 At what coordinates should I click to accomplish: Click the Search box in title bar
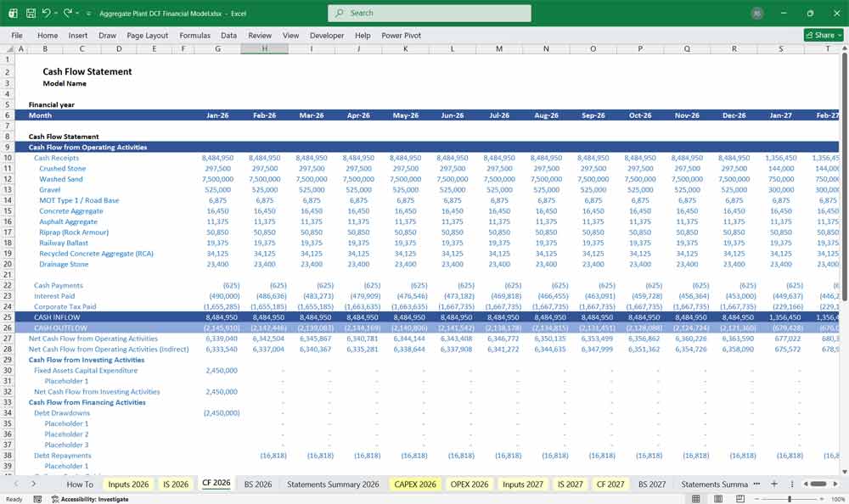coord(430,13)
